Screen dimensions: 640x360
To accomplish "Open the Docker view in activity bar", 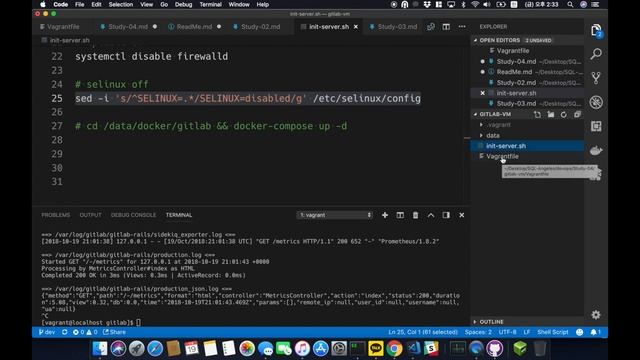I will pos(596,150).
